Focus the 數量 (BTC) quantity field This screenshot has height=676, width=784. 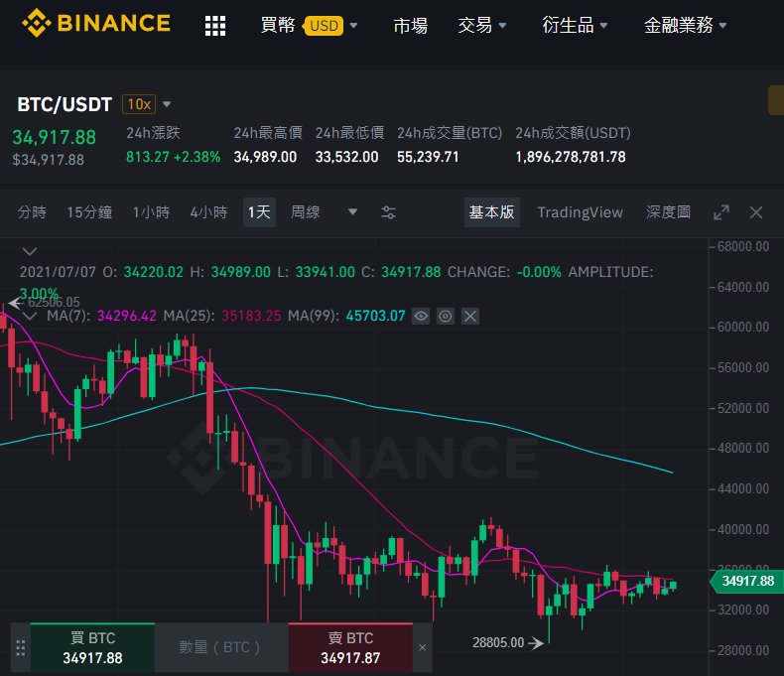tap(221, 647)
